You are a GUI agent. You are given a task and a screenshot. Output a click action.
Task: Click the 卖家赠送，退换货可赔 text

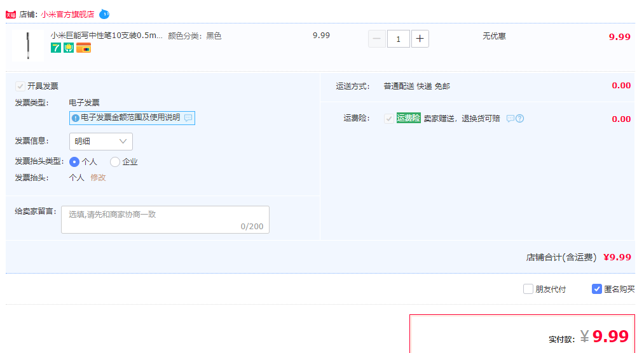tap(462, 119)
